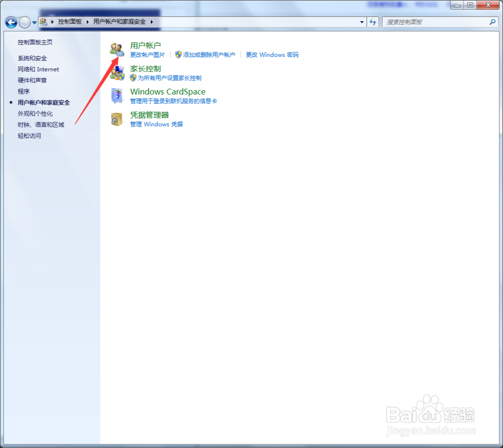Open the address bar dropdown arrow

361,22
